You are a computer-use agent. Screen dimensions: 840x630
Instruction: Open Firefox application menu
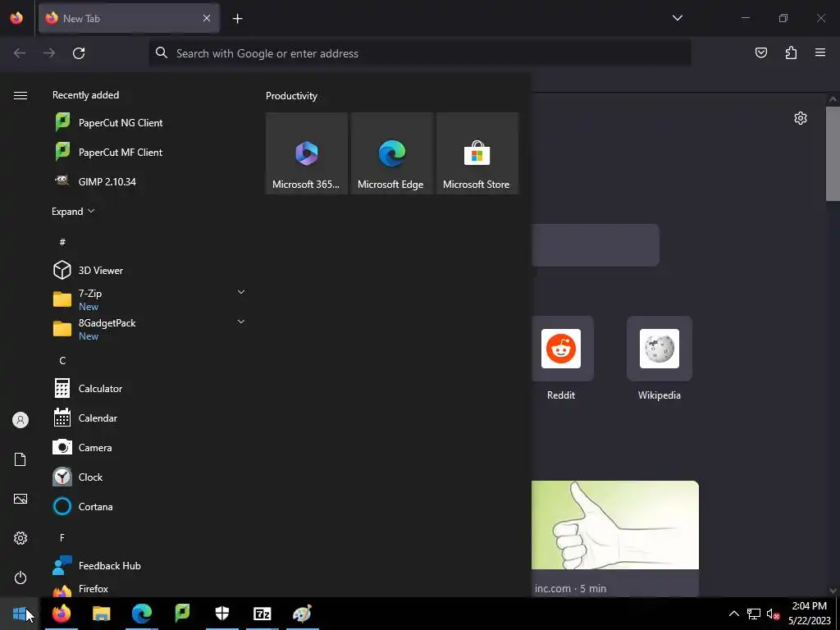[x=820, y=52]
